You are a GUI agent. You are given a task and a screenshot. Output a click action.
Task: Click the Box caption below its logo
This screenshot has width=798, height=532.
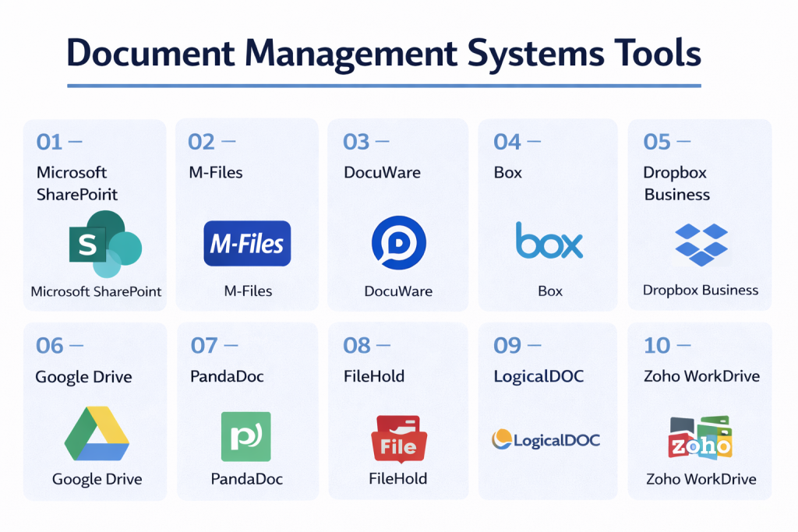pyautogui.click(x=549, y=291)
